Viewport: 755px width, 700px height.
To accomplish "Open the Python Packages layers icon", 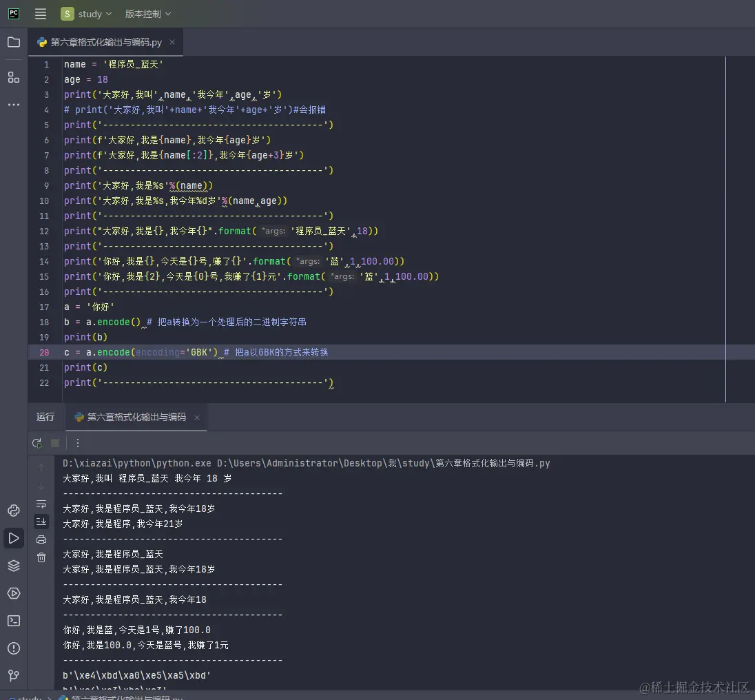I will tap(14, 566).
